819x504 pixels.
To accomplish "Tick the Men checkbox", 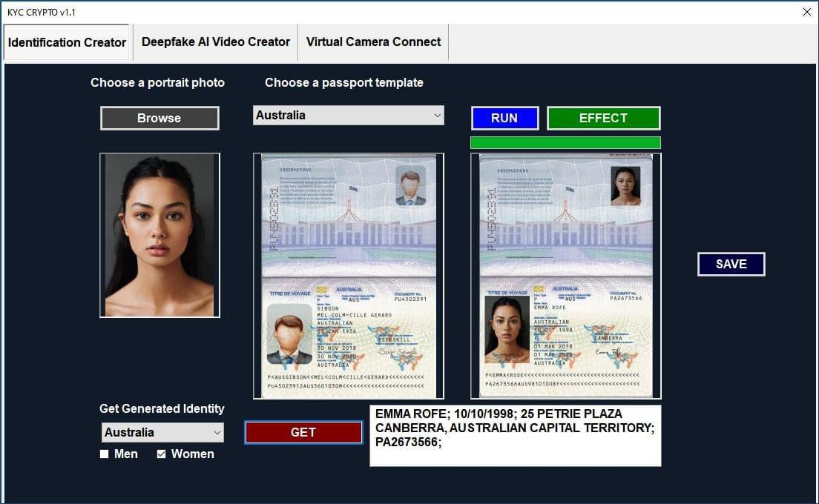I will point(105,454).
